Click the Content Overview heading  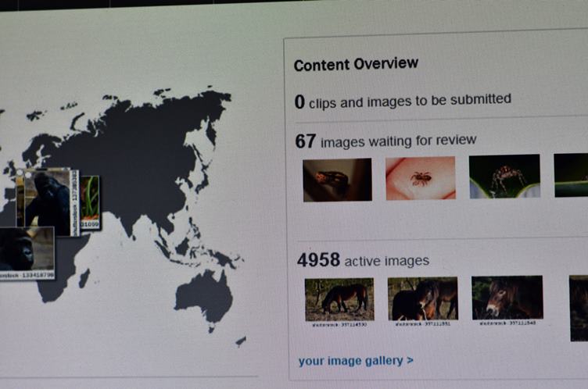(x=356, y=64)
